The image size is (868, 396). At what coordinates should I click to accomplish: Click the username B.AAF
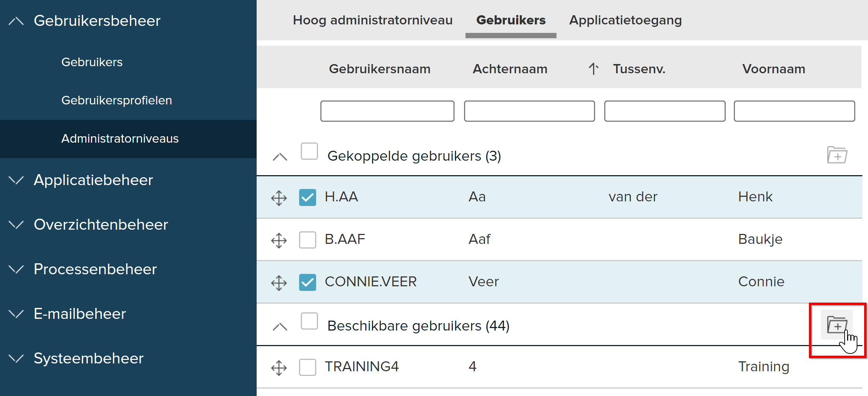click(345, 239)
